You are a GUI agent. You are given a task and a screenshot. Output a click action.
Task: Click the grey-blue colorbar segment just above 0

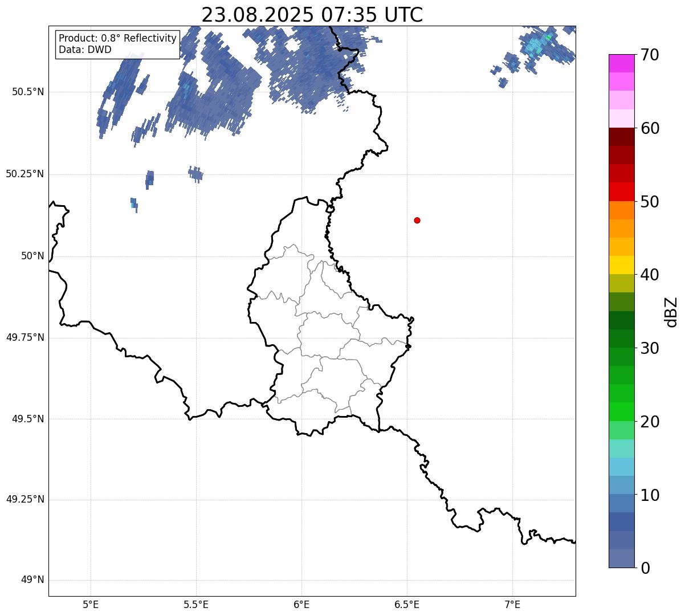click(x=622, y=558)
